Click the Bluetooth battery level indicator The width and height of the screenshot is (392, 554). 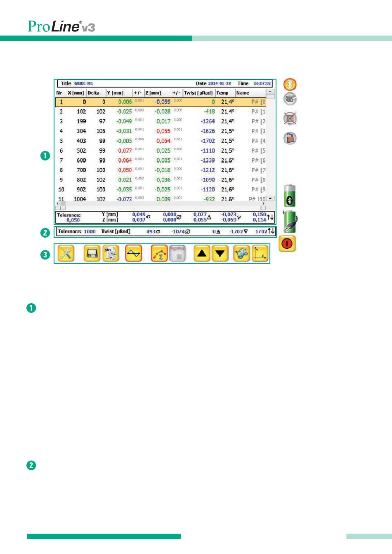click(x=290, y=196)
